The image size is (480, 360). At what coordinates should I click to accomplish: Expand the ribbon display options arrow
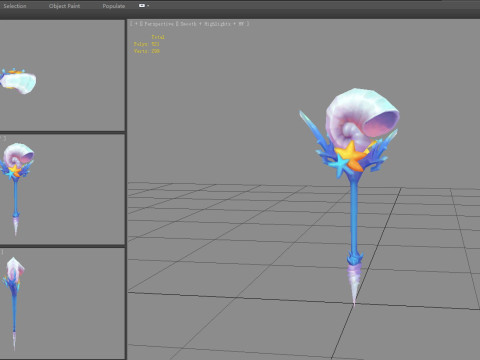tap(148, 6)
